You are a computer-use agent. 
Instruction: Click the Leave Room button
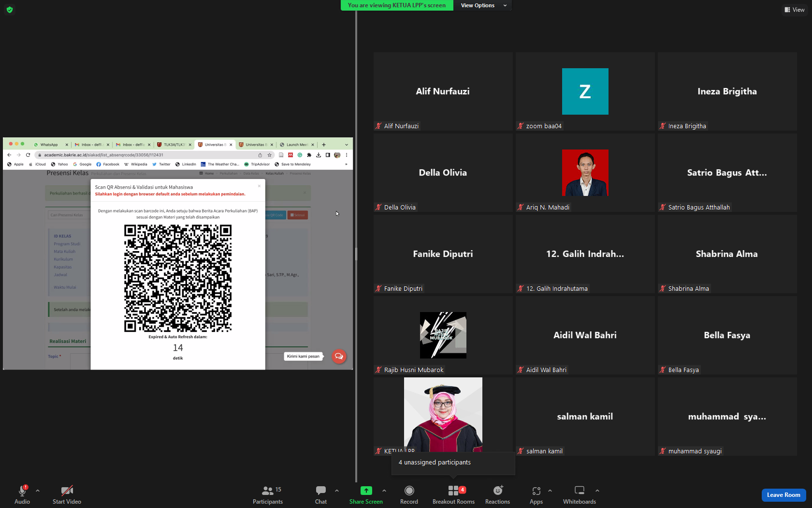[x=783, y=495]
